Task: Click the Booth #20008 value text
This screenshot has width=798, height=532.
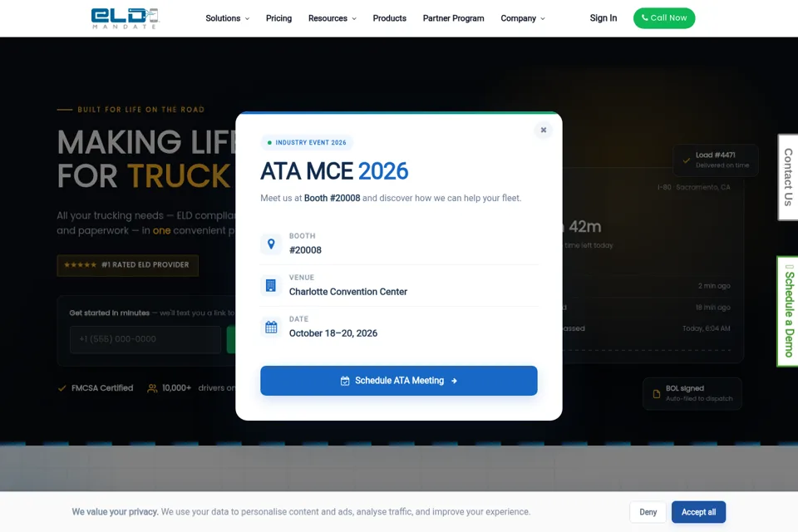Action: (305, 250)
